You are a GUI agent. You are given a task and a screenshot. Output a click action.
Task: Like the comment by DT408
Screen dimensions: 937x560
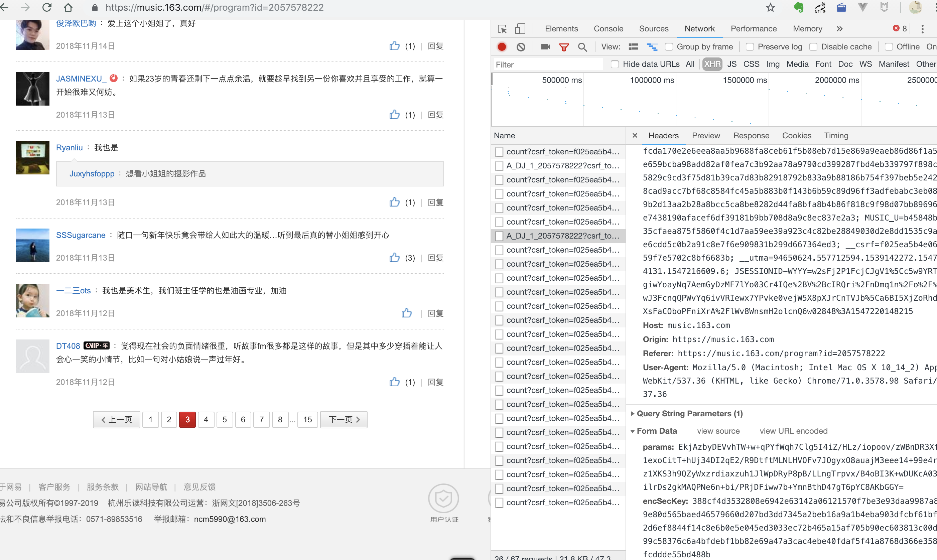click(394, 382)
